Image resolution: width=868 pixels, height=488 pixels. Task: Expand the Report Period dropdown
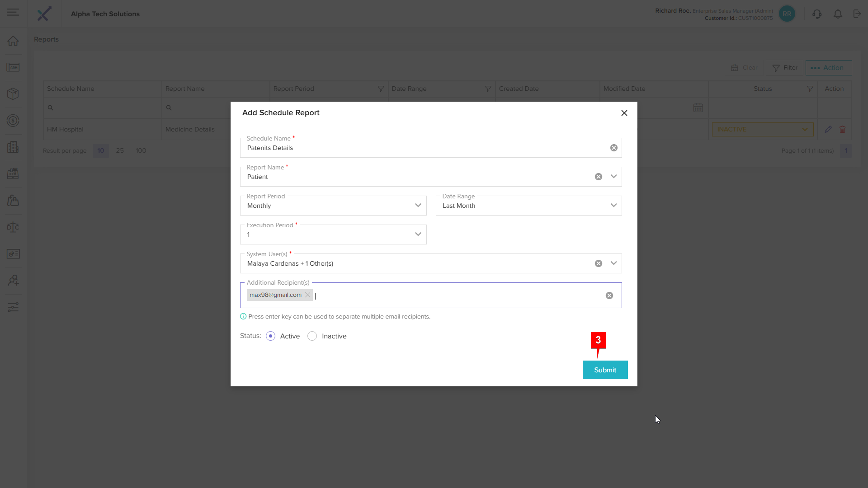[x=418, y=206]
